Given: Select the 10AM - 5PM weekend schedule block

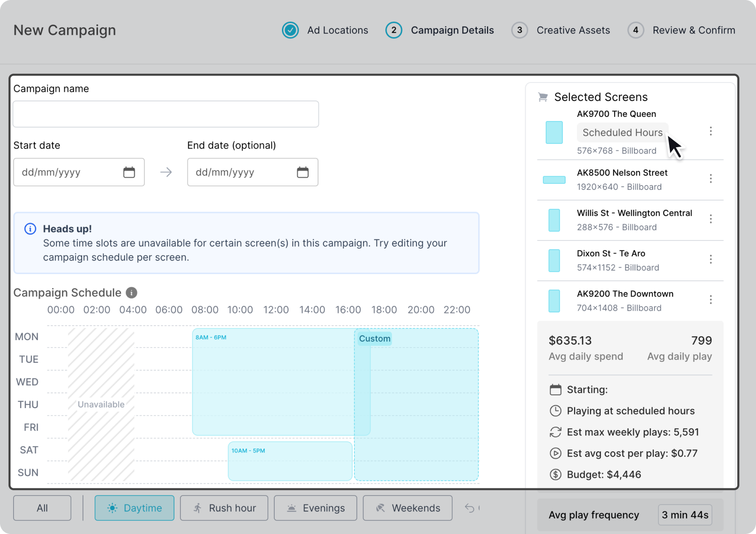Looking at the screenshot, I should pos(290,461).
